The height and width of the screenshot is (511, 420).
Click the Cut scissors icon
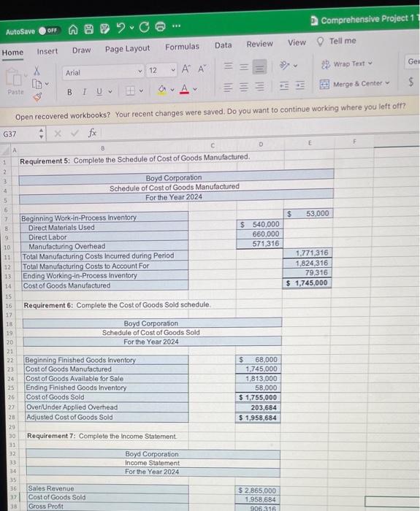click(x=37, y=70)
